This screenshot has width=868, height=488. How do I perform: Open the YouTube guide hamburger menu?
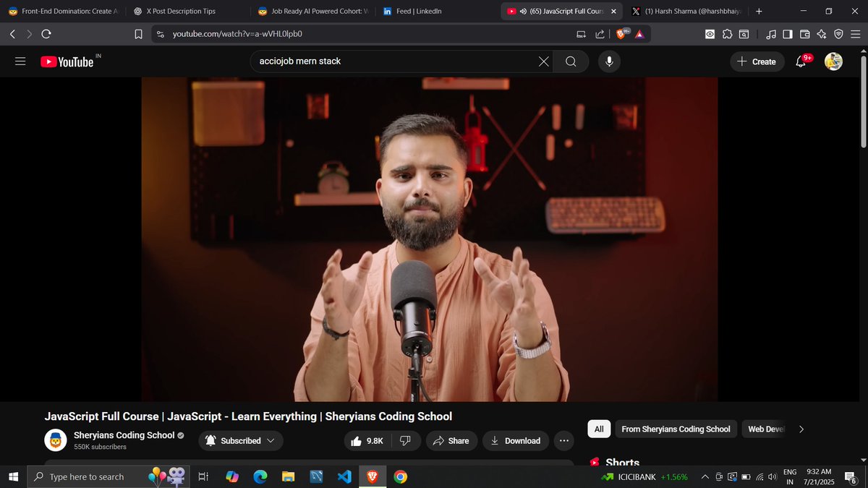(x=20, y=61)
